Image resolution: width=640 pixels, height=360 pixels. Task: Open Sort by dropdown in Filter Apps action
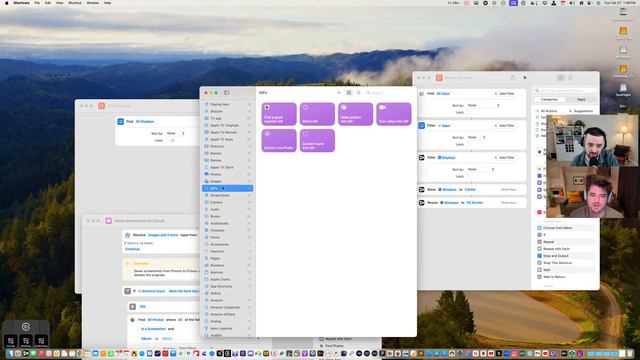tap(476, 137)
